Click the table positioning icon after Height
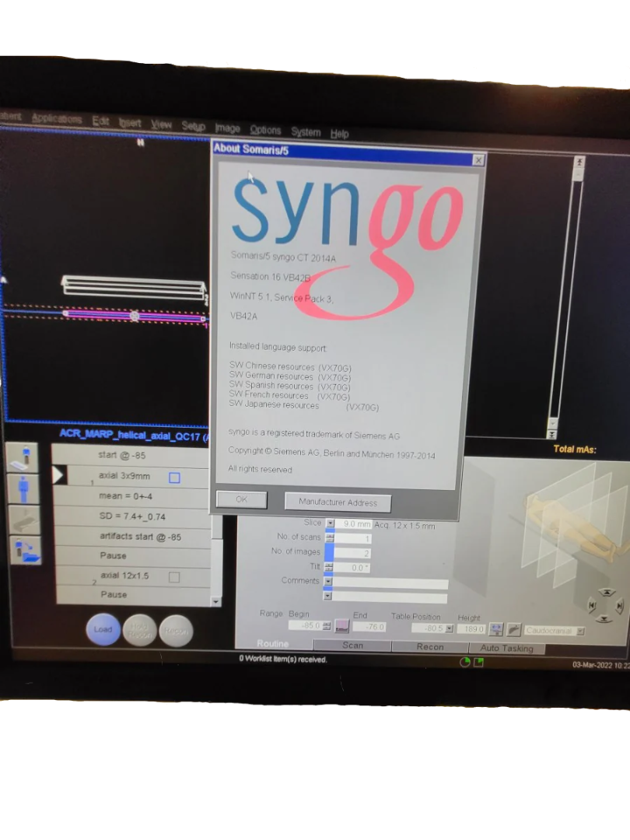Viewport: 630px width, 840px height. point(496,629)
